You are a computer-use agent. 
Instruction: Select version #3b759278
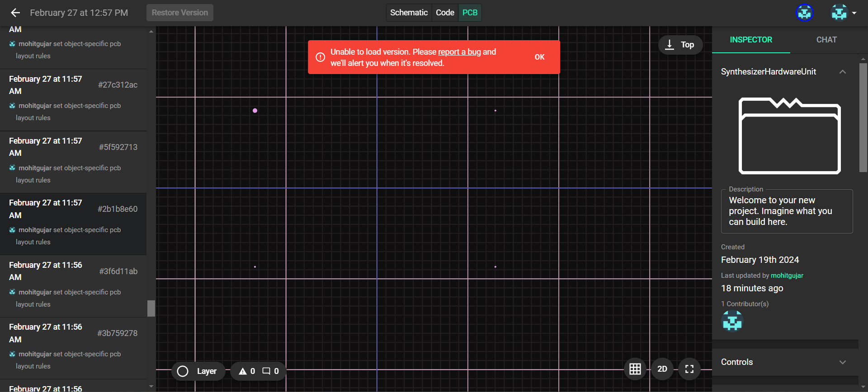73,348
